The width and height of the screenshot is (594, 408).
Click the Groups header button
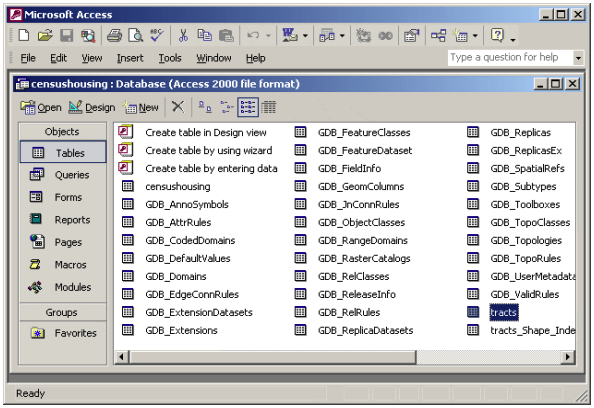point(63,312)
